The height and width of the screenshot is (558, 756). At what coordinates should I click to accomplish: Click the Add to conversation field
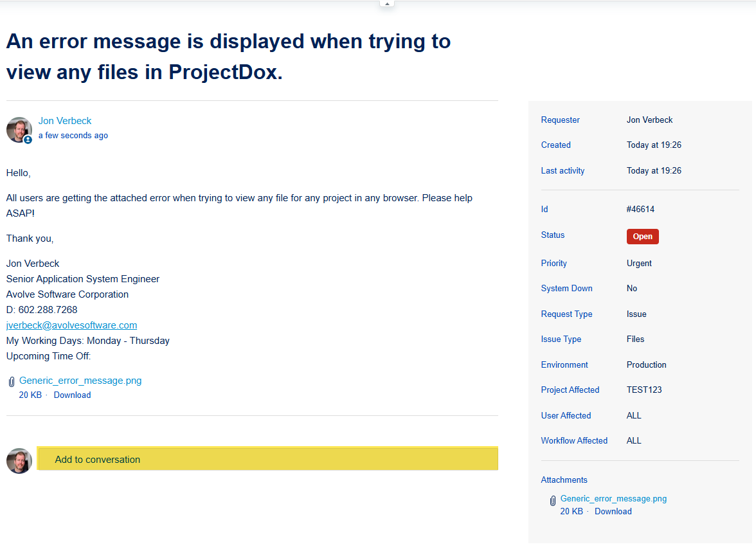click(267, 458)
